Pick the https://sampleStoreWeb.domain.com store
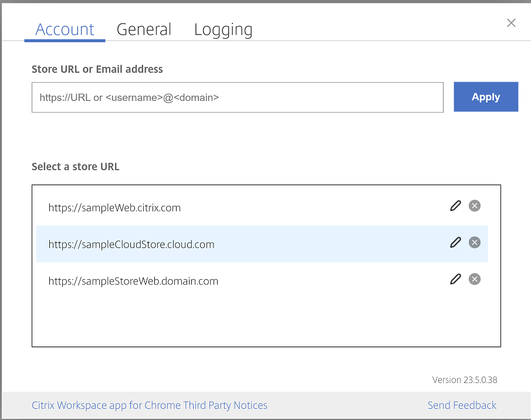Screen dimensions: 531x420 (x=133, y=282)
